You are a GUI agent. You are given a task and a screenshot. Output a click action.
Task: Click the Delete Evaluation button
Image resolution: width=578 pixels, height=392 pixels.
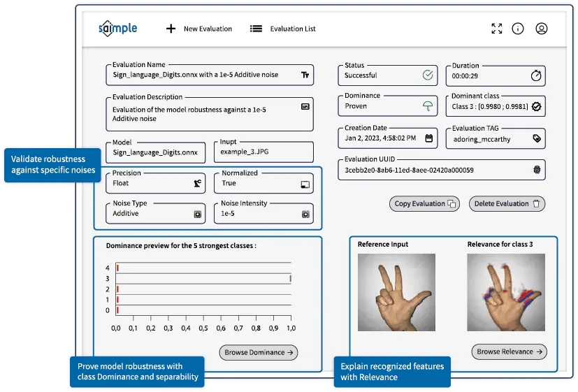tap(507, 204)
